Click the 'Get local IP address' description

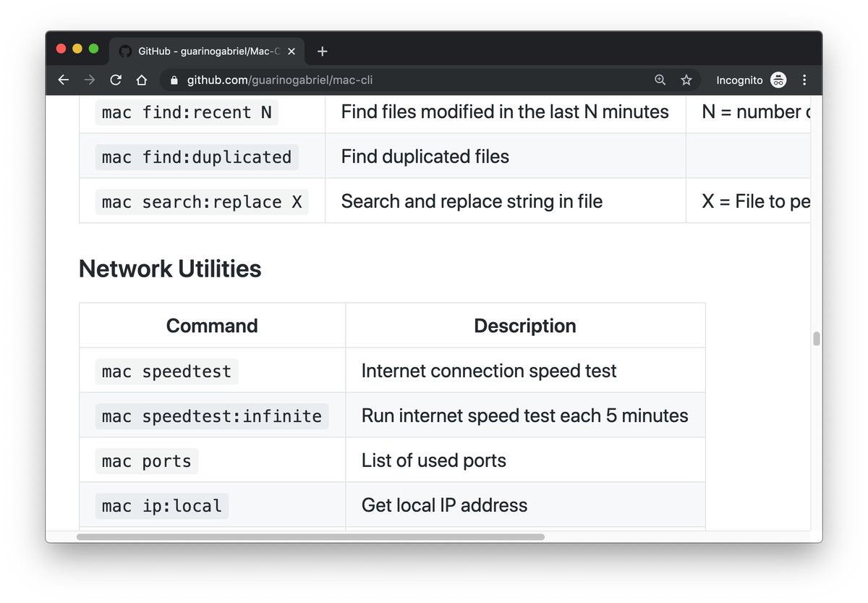click(x=445, y=506)
